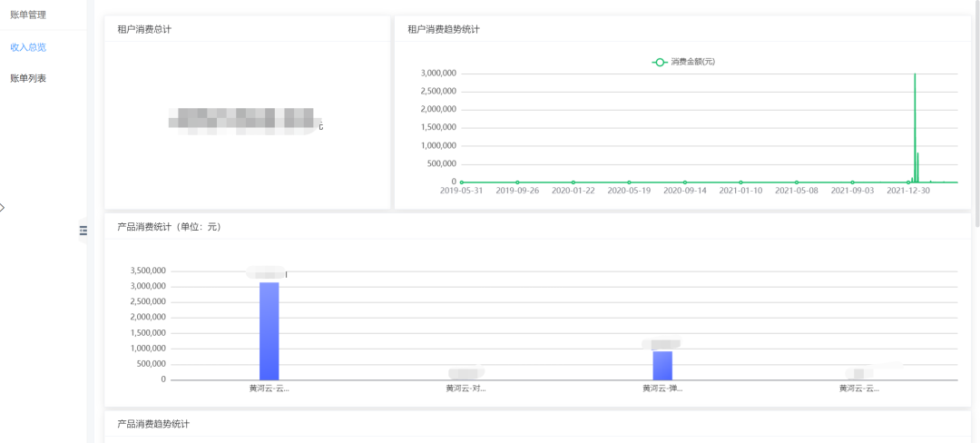This screenshot has width=980, height=443.
Task: Click the 黄河云-云... tall blue bar
Action: point(269,330)
